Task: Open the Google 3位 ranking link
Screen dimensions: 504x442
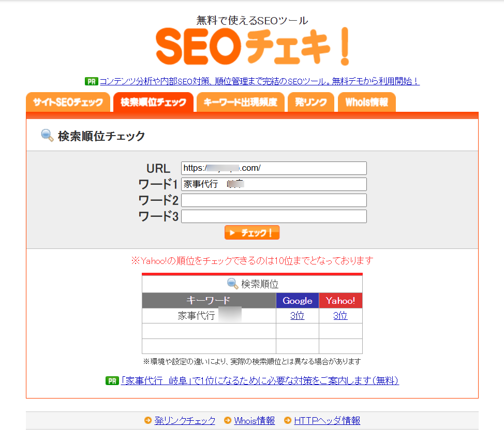Action: click(298, 316)
